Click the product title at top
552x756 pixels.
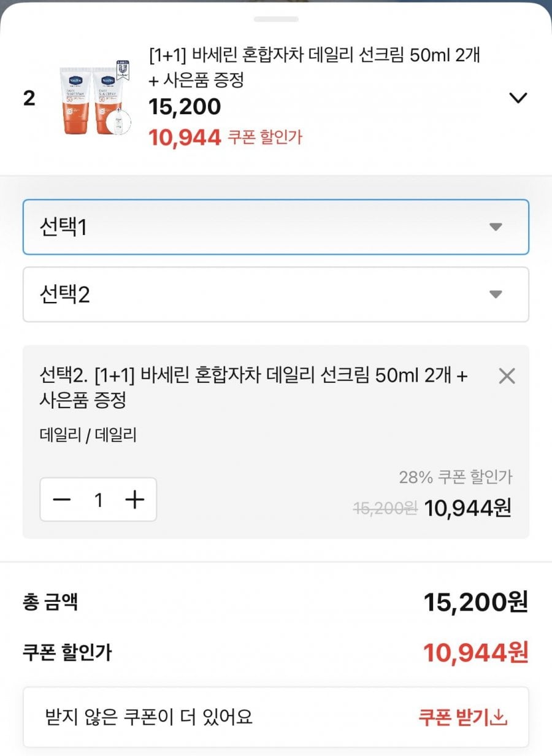tap(315, 67)
